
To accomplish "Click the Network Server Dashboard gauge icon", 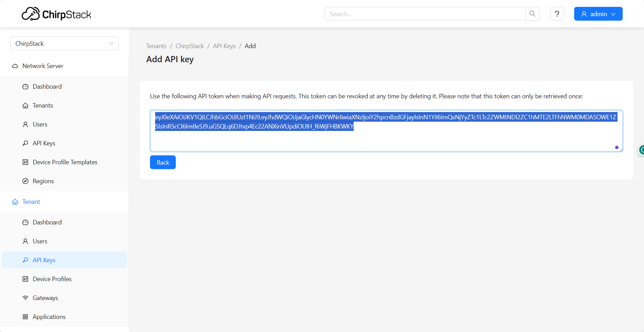I will 25,87.
